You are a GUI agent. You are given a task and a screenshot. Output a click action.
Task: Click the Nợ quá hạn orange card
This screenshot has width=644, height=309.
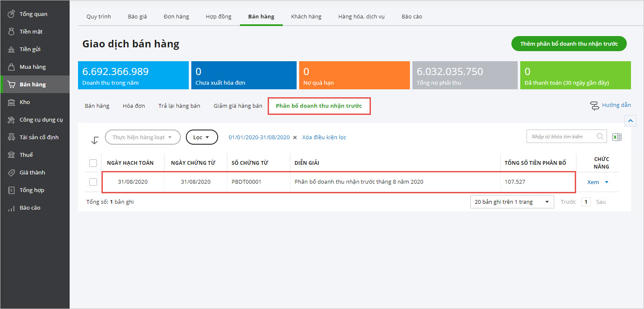click(x=354, y=75)
